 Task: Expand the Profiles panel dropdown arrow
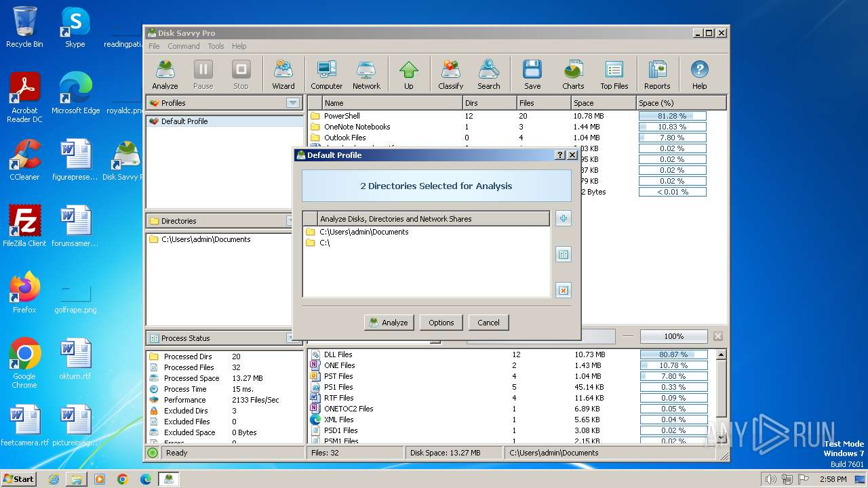tap(292, 103)
